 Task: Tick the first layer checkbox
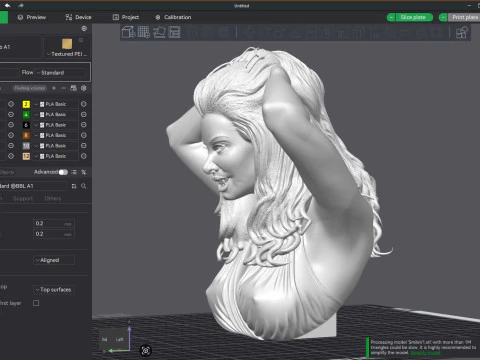(x=36, y=303)
